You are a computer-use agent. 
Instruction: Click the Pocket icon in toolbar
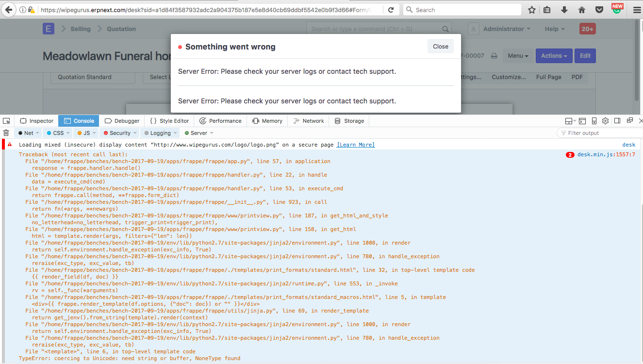pos(599,10)
